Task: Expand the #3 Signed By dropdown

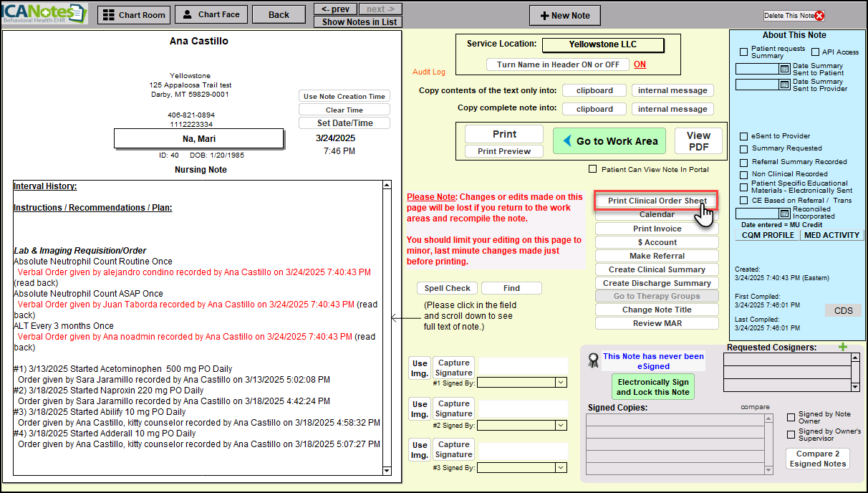Action: coord(559,468)
